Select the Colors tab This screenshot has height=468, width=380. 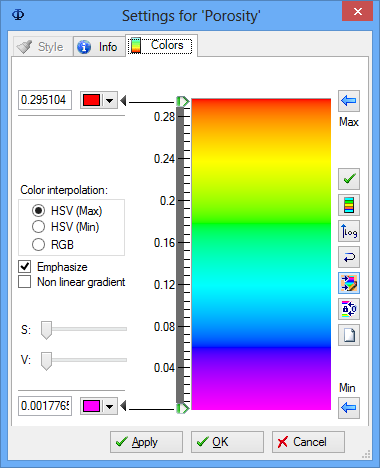click(161, 45)
